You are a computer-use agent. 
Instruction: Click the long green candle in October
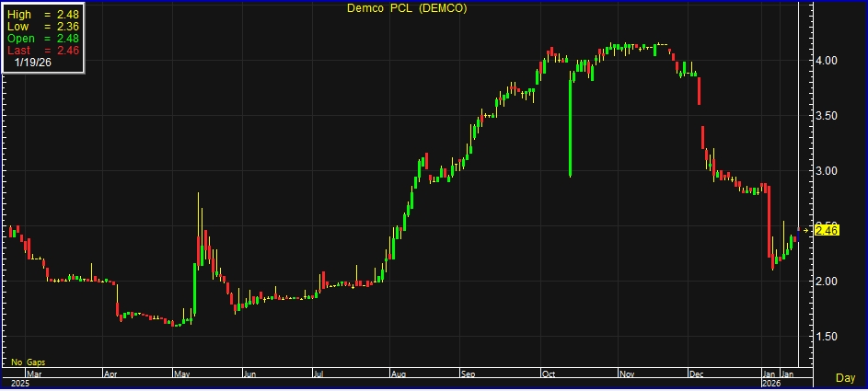pyautogui.click(x=571, y=127)
